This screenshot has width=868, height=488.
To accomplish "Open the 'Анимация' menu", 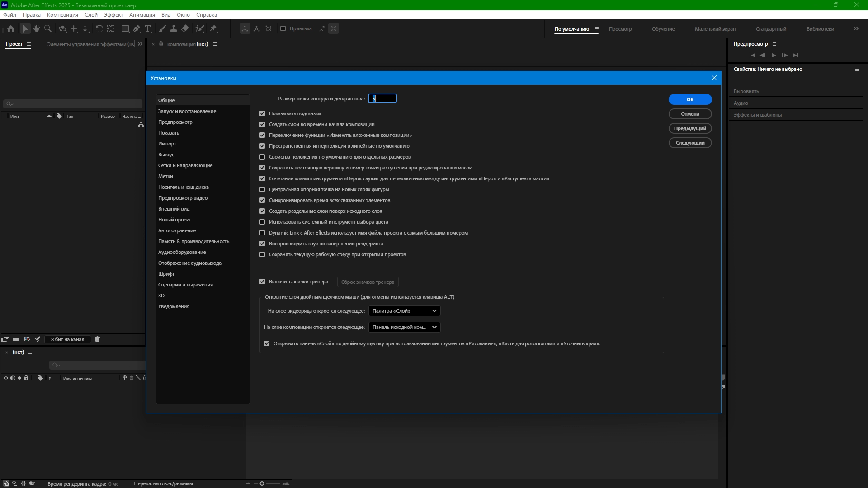I will point(142,15).
